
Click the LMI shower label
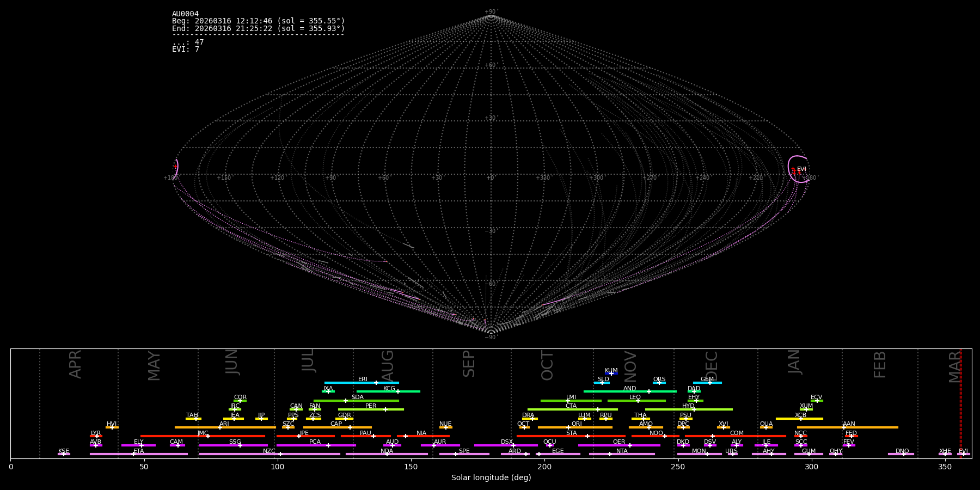pos(571,397)
